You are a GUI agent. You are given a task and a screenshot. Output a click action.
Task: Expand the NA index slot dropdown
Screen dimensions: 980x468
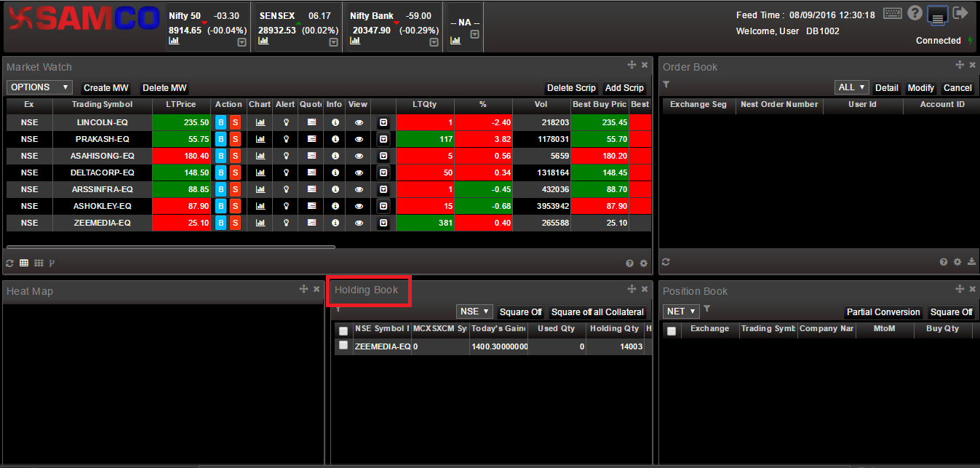point(475,34)
